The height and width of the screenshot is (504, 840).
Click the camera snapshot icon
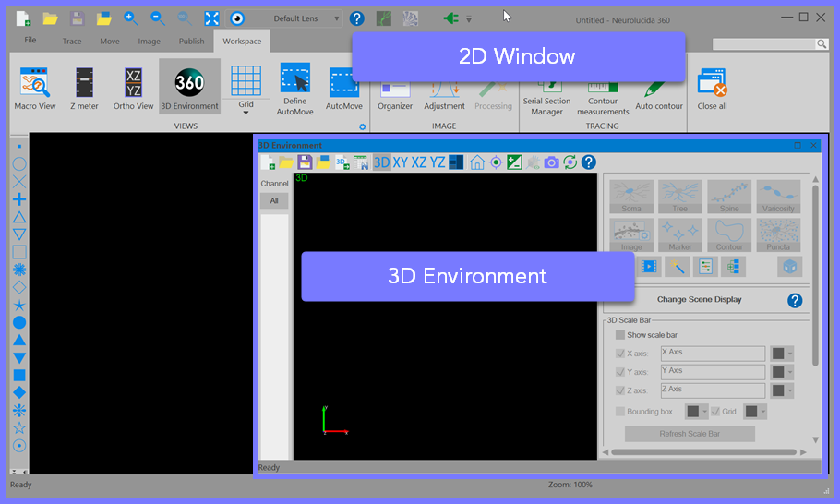[x=551, y=162]
